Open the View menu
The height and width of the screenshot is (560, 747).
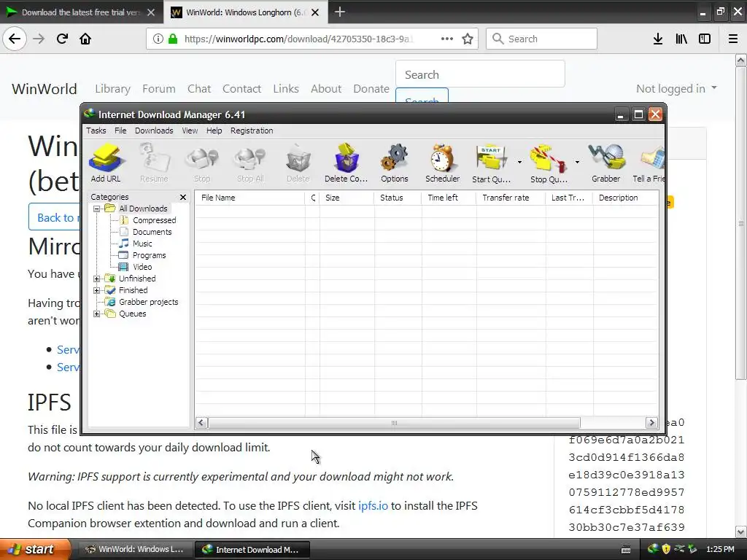(190, 131)
